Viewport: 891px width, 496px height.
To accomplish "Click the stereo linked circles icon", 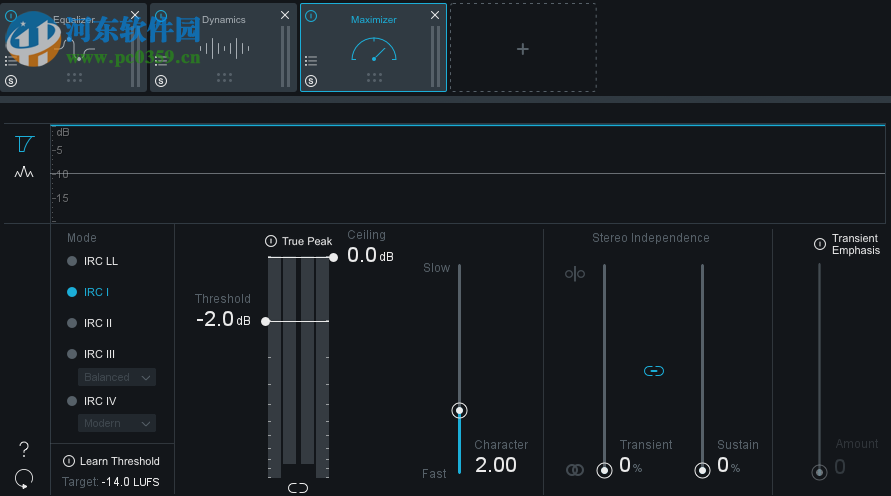I will click(574, 470).
